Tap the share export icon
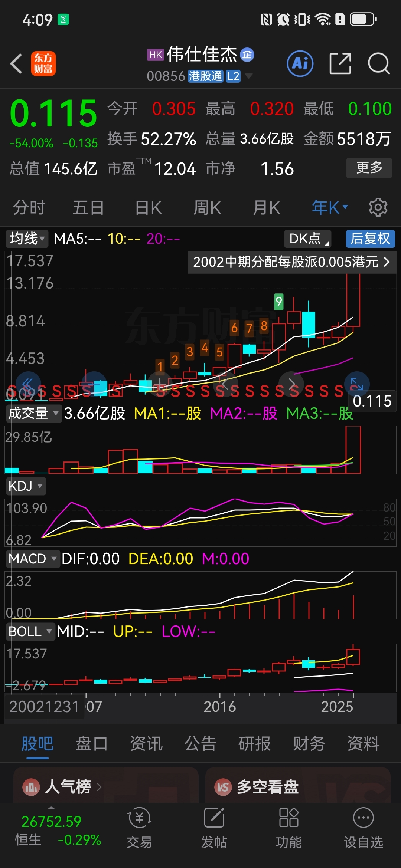This screenshot has height=868, width=401. [x=340, y=63]
